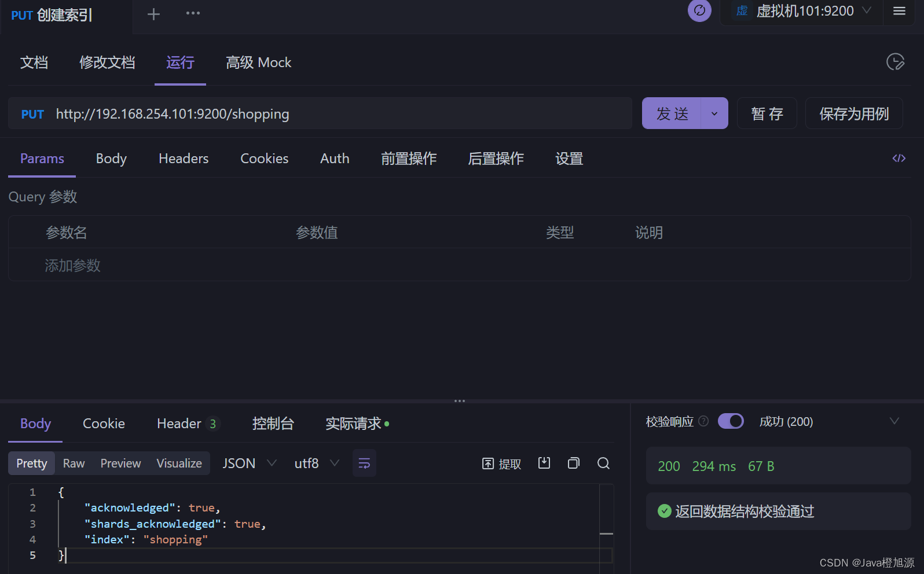Open the Headers request tab
Image resolution: width=924 pixels, height=574 pixels.
pos(184,159)
